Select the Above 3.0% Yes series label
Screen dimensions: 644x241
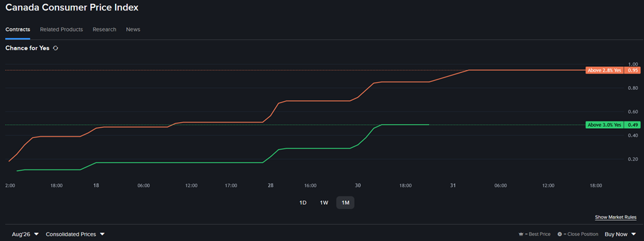point(605,125)
